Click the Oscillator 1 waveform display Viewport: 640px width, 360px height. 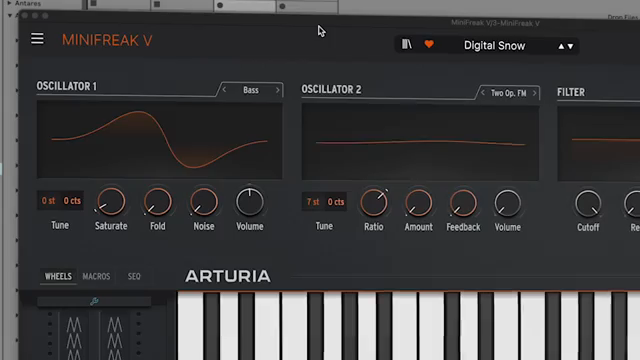pos(159,140)
